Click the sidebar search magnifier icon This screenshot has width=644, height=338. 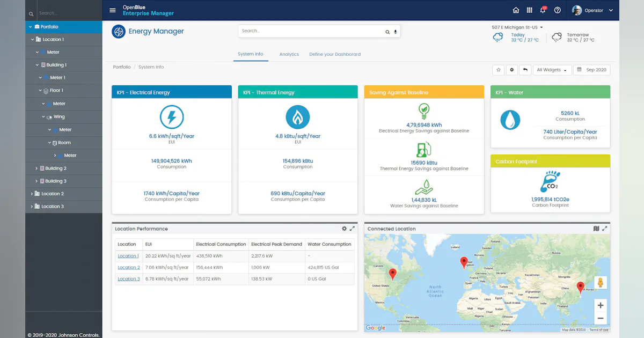tap(31, 13)
